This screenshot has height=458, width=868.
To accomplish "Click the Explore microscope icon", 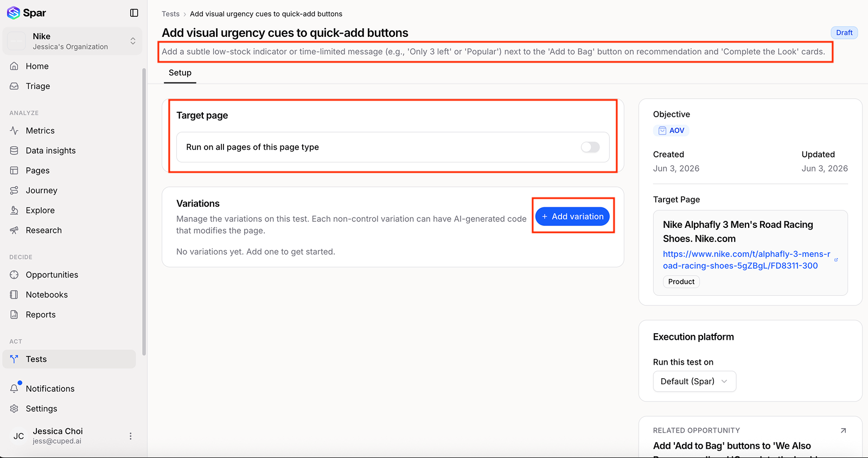I will click(x=14, y=211).
